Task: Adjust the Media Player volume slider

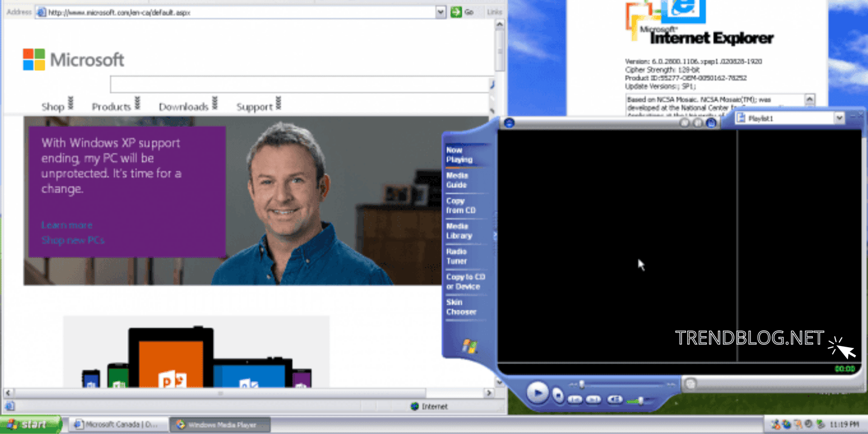Action: [639, 400]
